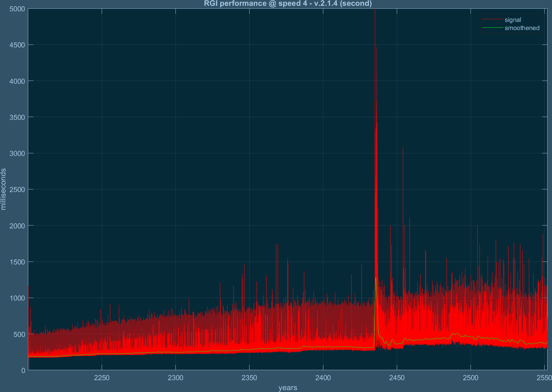The height and width of the screenshot is (392, 552).
Task: Click the 'milliseconds' y-axis label
Action: point(3,189)
